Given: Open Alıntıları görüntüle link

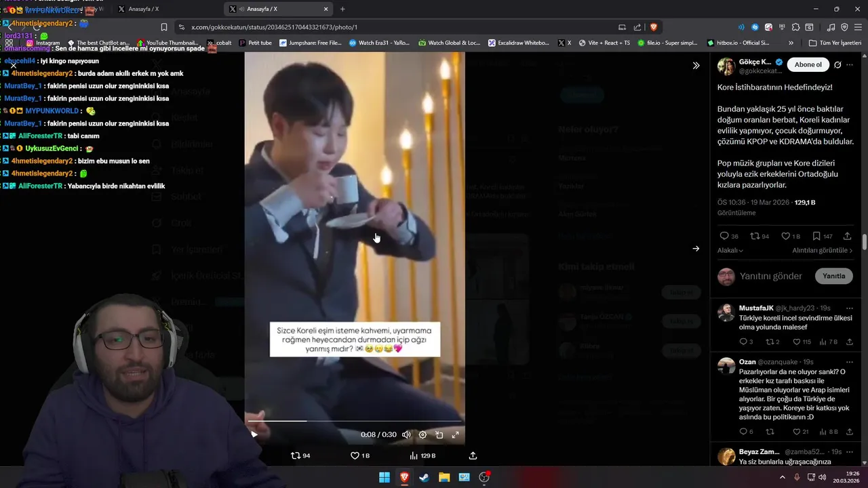Looking at the screenshot, I should pyautogui.click(x=823, y=250).
